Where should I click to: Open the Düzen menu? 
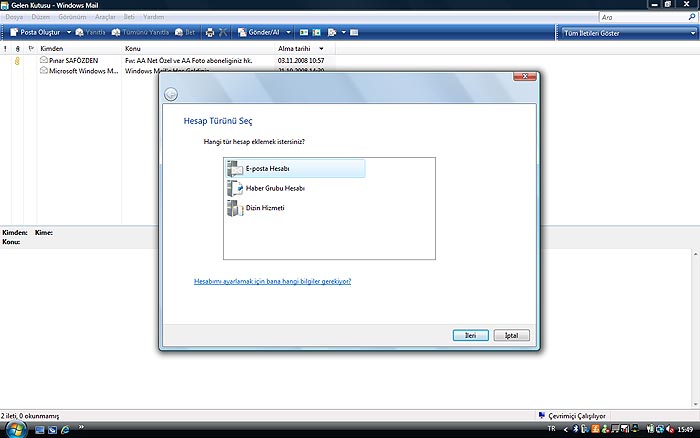[x=41, y=17]
